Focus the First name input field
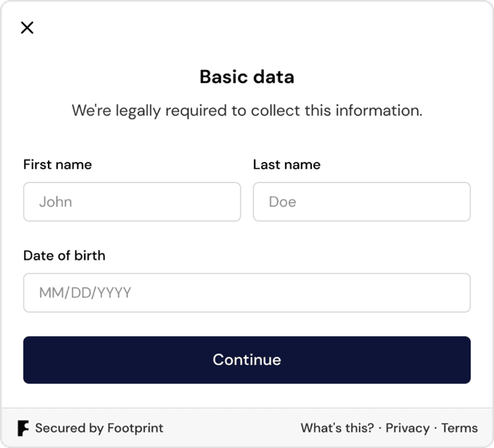This screenshot has height=448, width=494. [132, 202]
